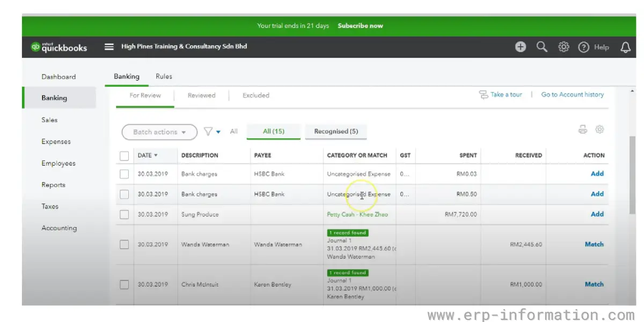
Task: Open the settings gear in the header
Action: coord(563,47)
